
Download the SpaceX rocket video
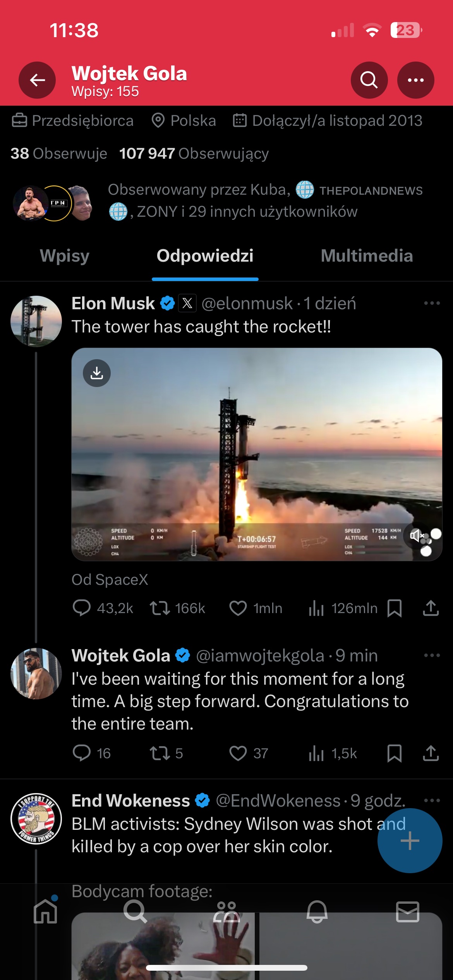[x=97, y=373]
